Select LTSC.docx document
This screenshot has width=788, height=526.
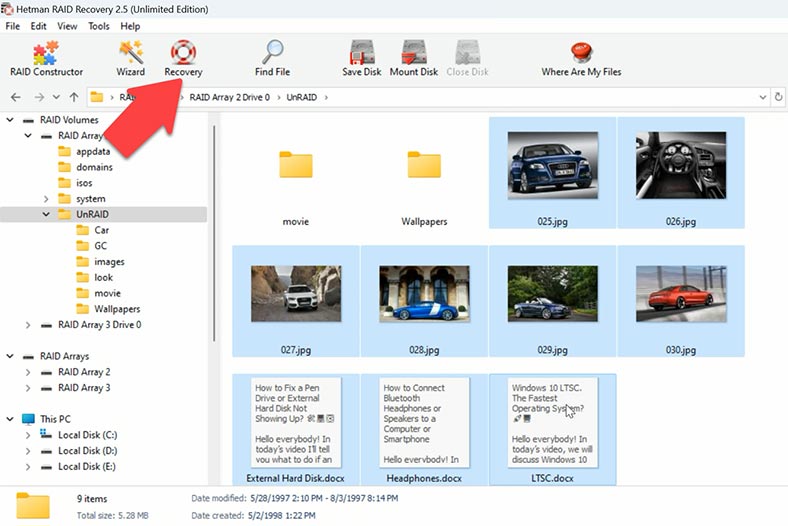[x=552, y=430]
